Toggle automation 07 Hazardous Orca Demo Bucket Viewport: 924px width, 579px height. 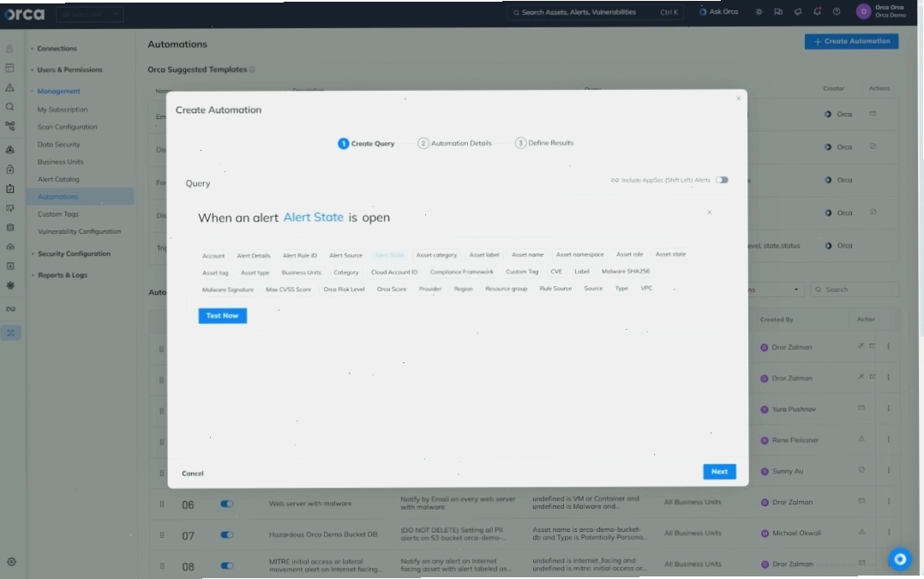[x=227, y=534]
